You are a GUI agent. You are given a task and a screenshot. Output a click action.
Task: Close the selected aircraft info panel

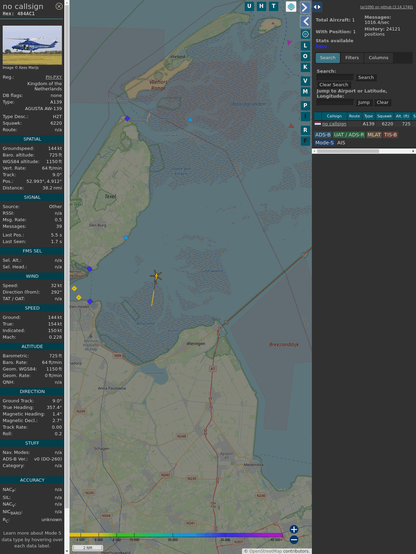coord(59,6)
